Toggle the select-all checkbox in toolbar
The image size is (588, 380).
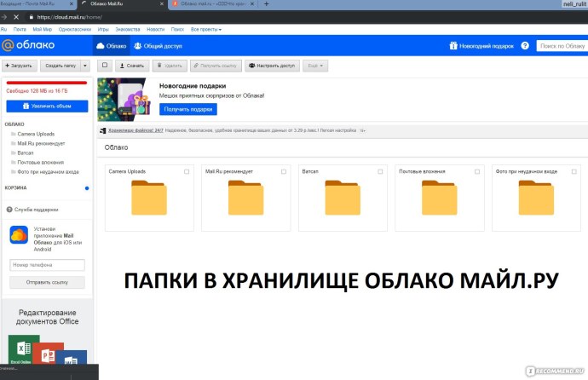[105, 66]
